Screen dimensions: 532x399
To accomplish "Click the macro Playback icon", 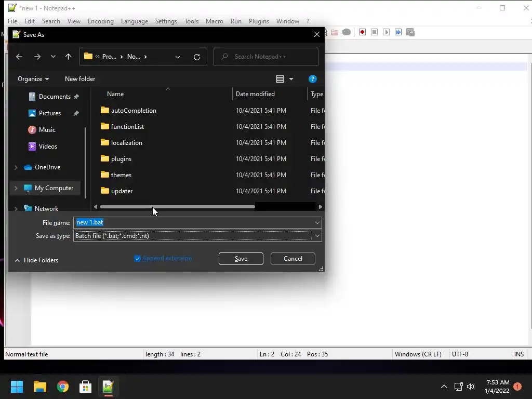I will click(x=386, y=32).
